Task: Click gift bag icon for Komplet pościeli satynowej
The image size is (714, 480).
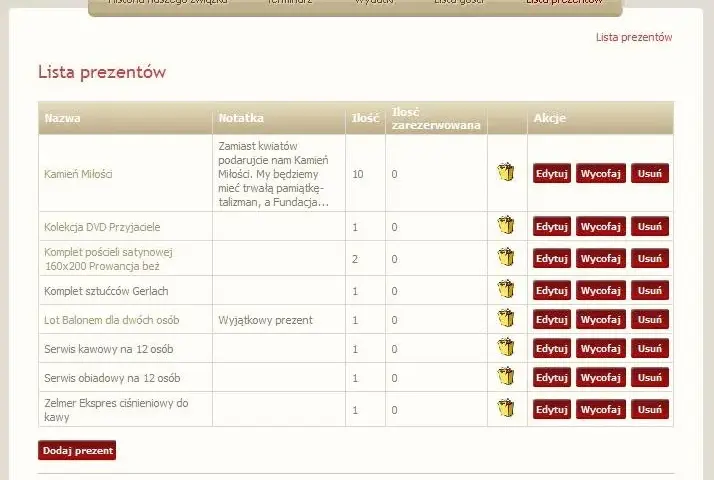Action: pyautogui.click(x=506, y=257)
